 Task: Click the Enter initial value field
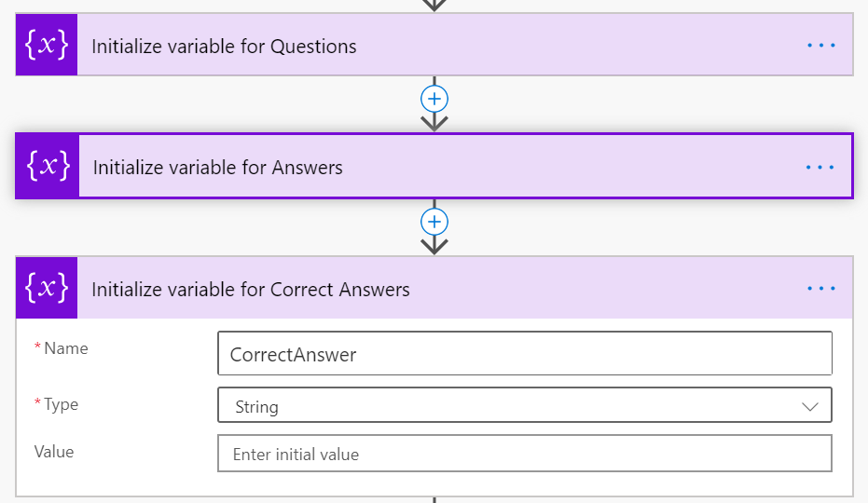525,454
